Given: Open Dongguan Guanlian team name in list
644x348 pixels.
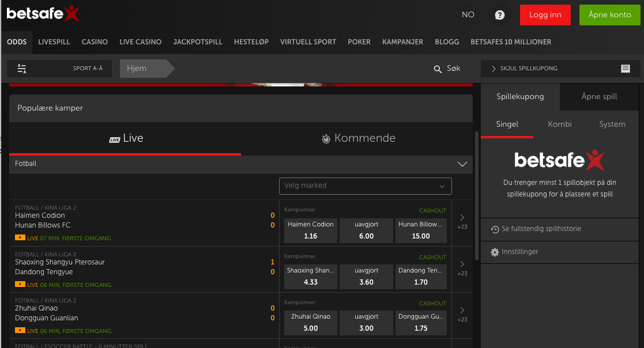Looking at the screenshot, I should 46,318.
